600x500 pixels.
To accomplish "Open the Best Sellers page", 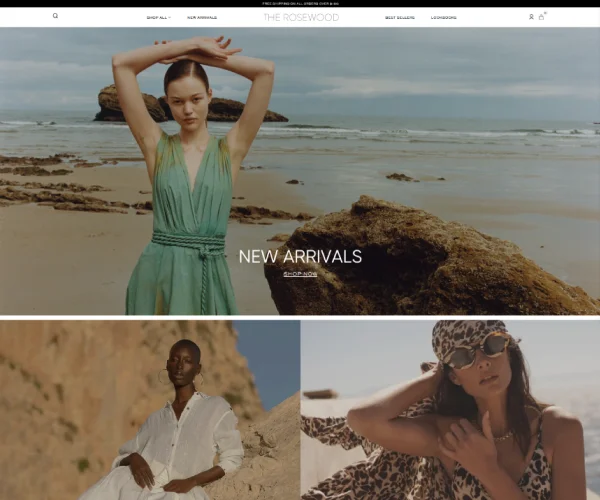I will pos(400,17).
